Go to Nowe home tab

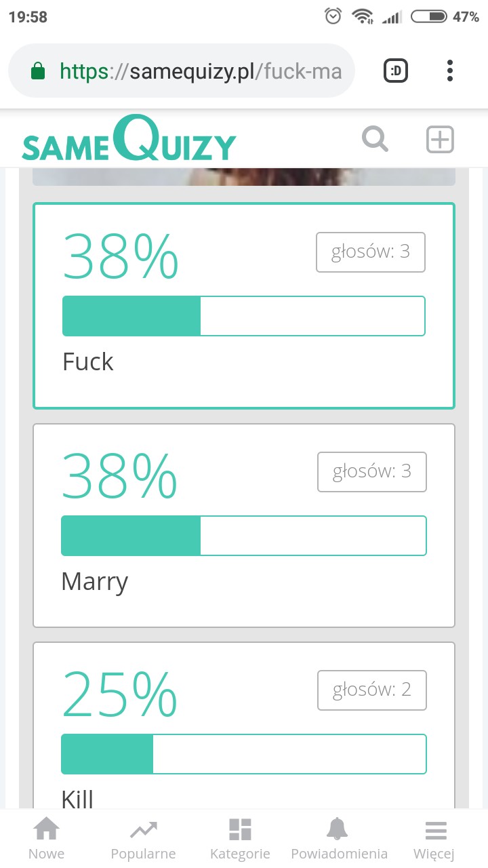point(46,838)
